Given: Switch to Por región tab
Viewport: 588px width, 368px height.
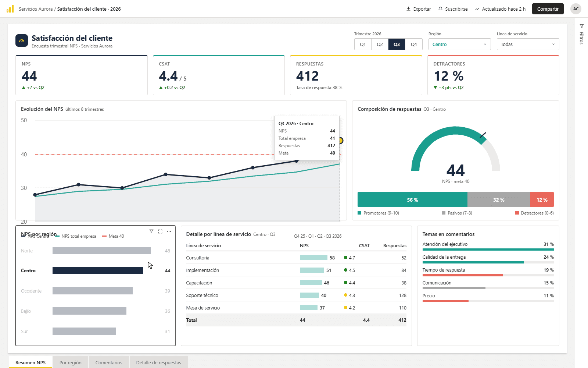Looking at the screenshot, I should (71, 362).
